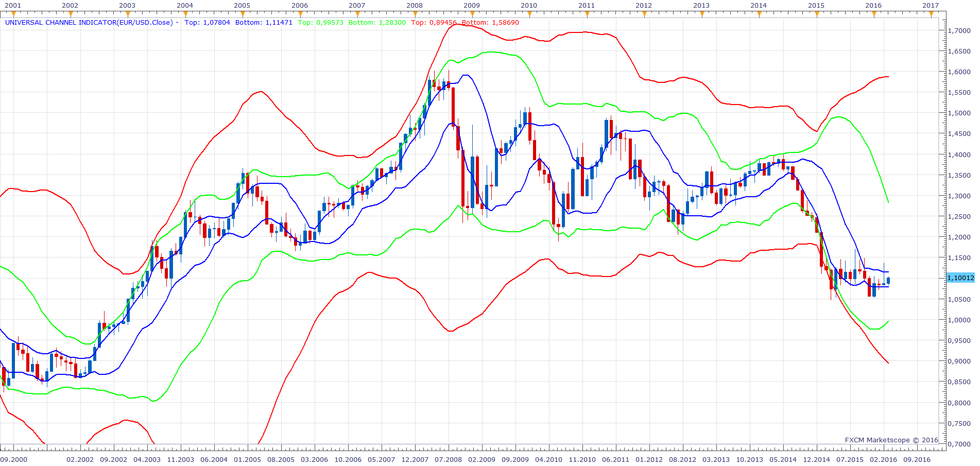The width and height of the screenshot is (980, 466).
Task: Select the UNIVERSAL CHANNEL INDICATOR(EUR/USD.Close) label
Action: click(x=89, y=23)
